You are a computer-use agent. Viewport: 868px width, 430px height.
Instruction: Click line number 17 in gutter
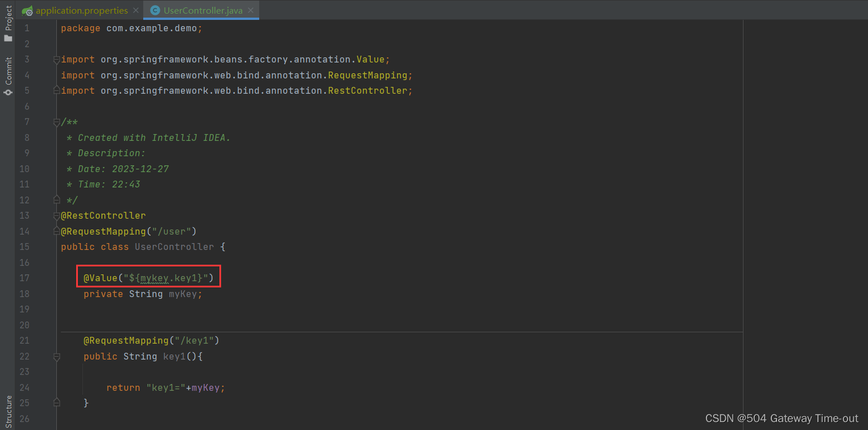point(24,278)
